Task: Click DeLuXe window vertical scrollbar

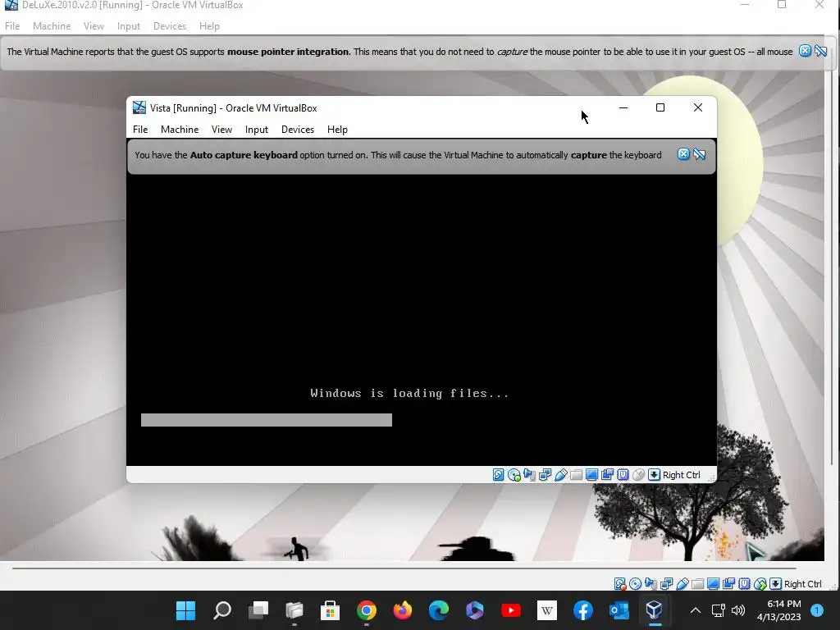Action: 832,268
